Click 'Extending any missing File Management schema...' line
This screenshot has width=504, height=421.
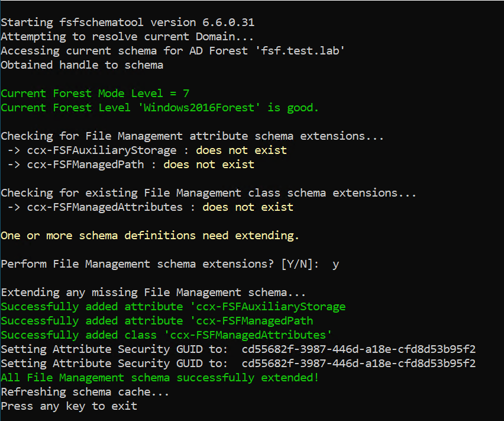tap(153, 293)
